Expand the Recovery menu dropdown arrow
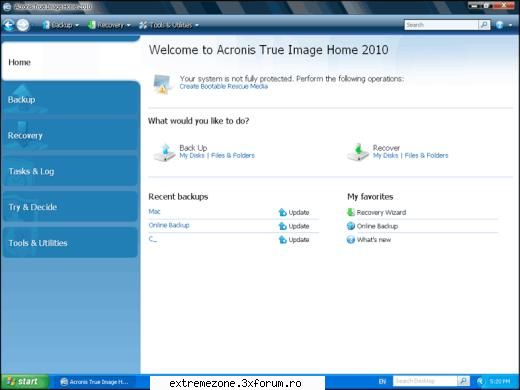The height and width of the screenshot is (390, 520). [128, 25]
